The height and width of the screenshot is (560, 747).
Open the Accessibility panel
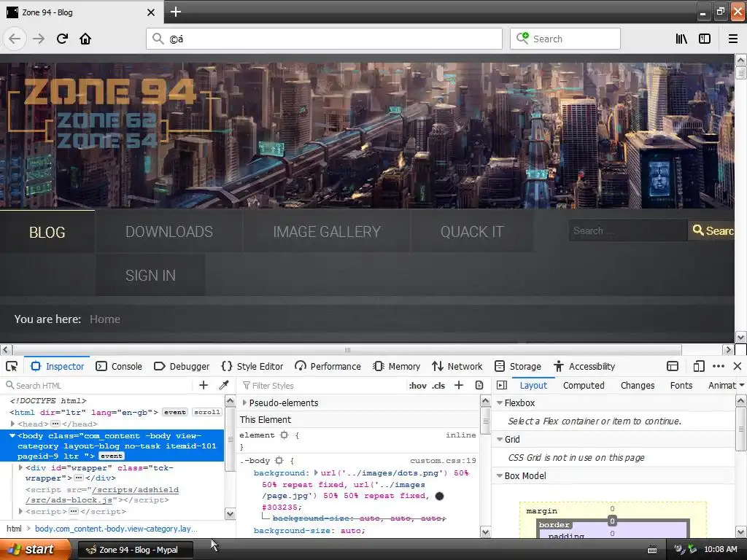click(x=584, y=366)
